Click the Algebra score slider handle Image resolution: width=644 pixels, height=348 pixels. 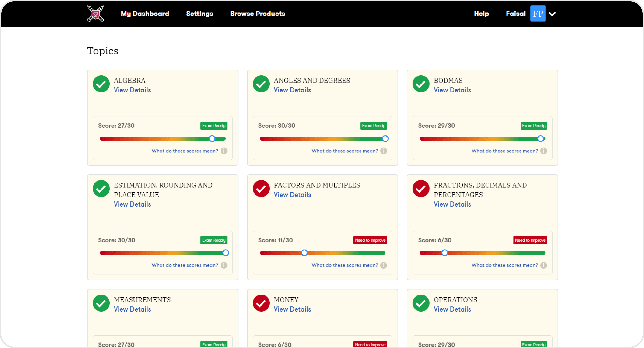pos(212,139)
